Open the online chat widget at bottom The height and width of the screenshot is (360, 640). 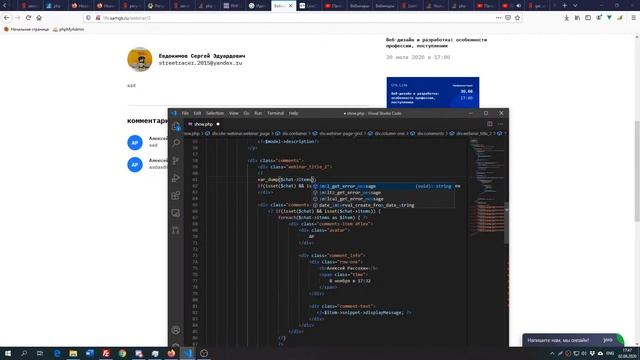[573, 340]
